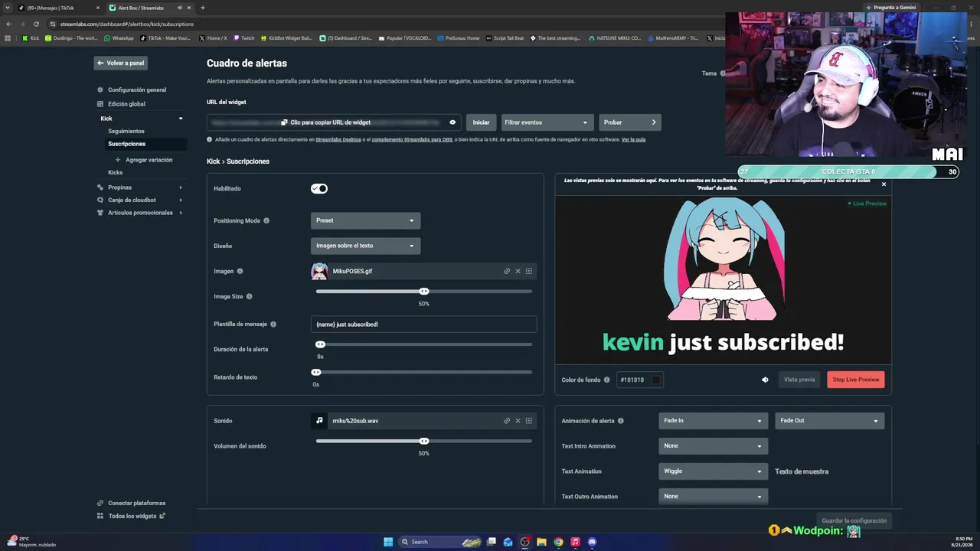Image resolution: width=980 pixels, height=551 pixels.
Task: Open the Fade In animation dropdown
Action: point(713,421)
